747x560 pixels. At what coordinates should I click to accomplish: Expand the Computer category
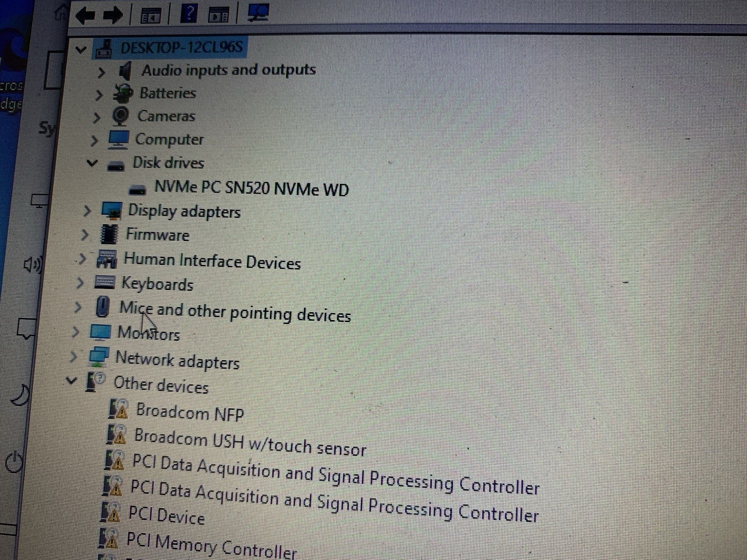point(94,140)
